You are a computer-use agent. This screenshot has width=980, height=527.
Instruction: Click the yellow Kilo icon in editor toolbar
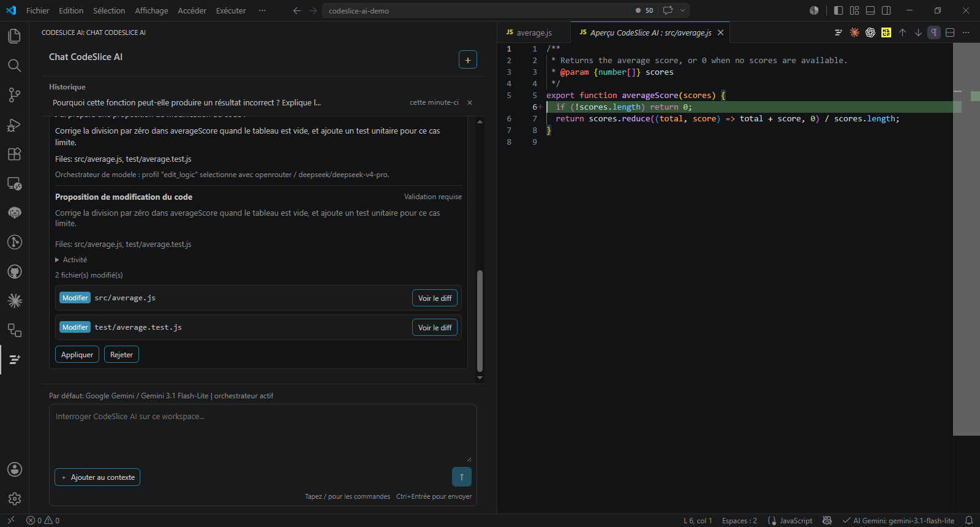tap(886, 32)
